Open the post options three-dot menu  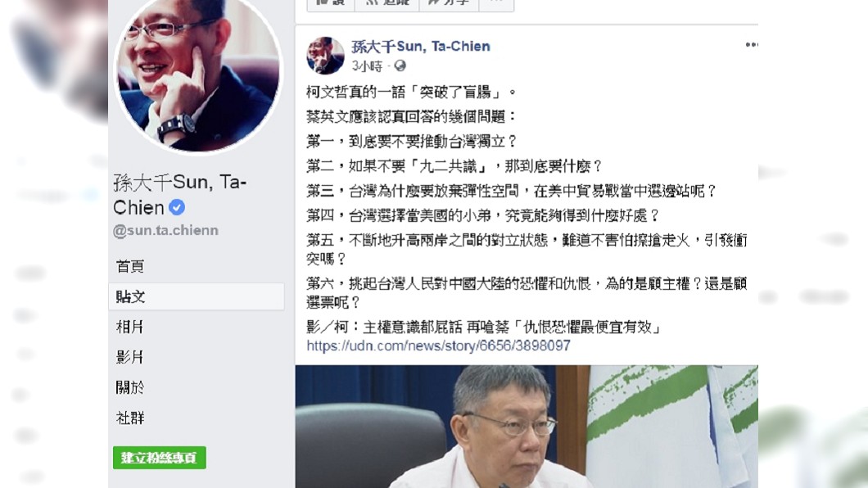751,45
